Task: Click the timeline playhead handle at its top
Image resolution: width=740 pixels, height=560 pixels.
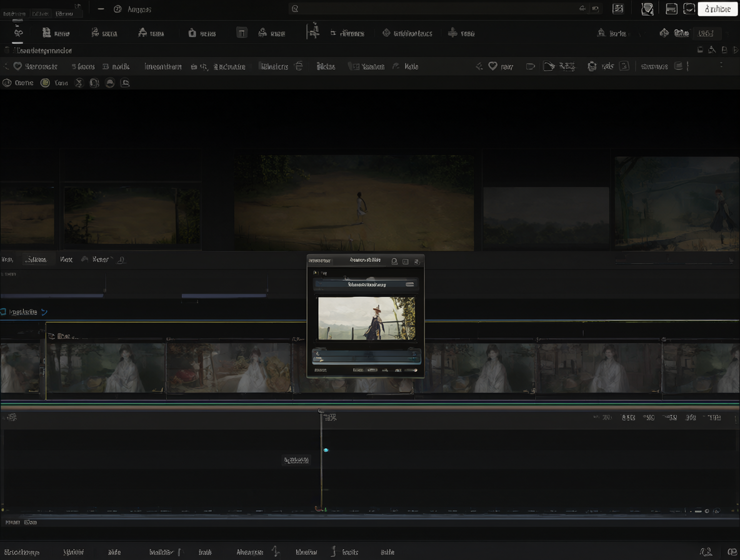Action: pos(321,412)
